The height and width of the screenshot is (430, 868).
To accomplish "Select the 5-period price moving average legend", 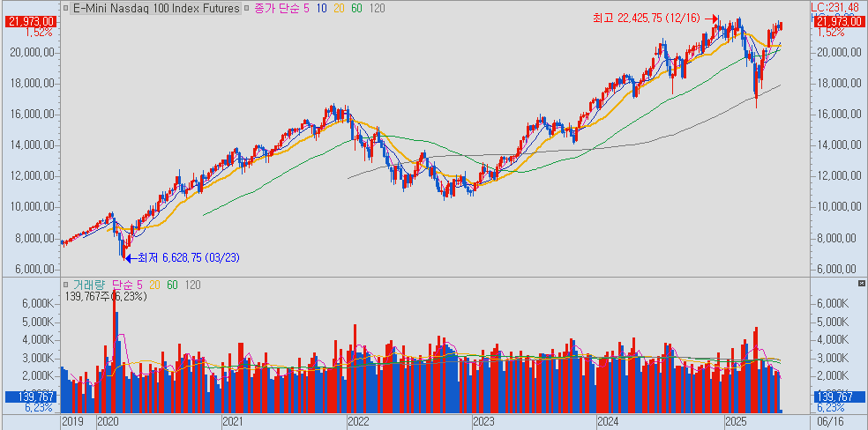I will point(307,8).
